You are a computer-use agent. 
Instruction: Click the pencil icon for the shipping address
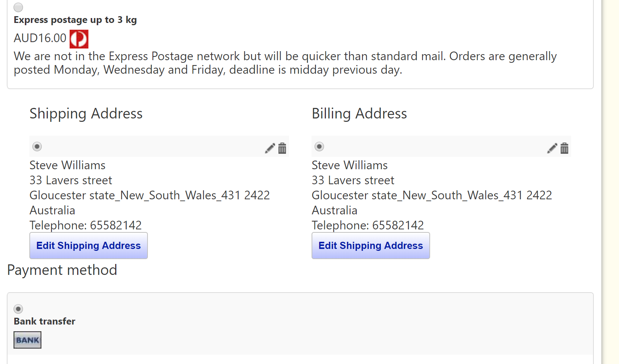click(270, 148)
